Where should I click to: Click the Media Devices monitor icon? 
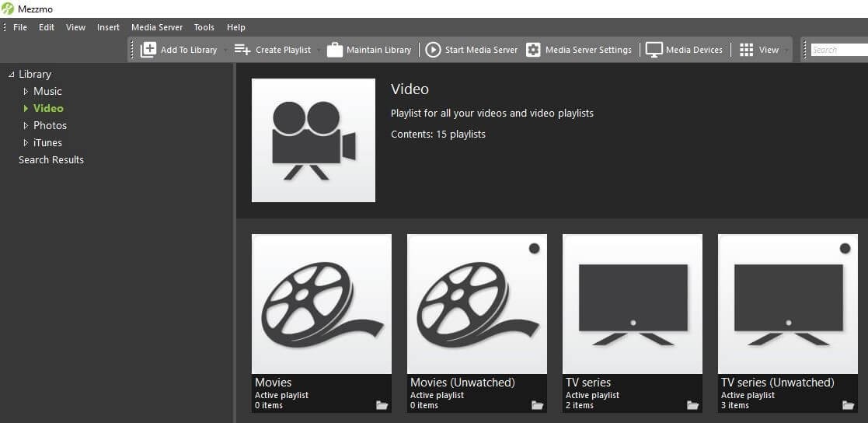point(654,50)
